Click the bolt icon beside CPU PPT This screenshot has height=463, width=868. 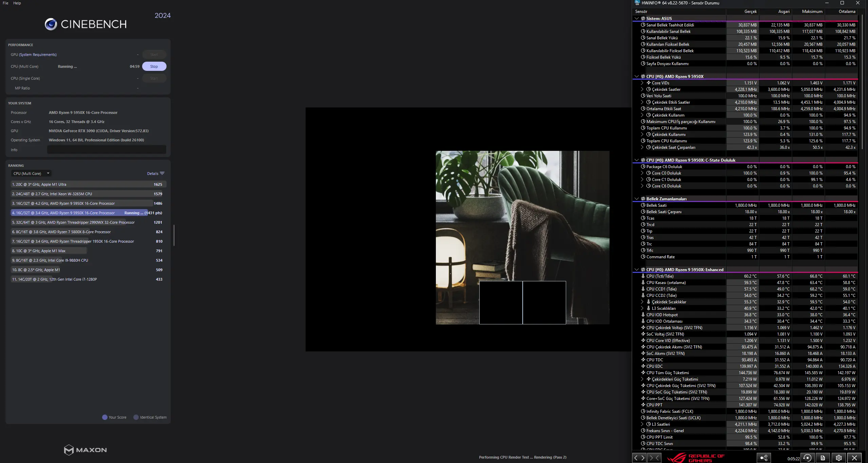(x=643, y=405)
